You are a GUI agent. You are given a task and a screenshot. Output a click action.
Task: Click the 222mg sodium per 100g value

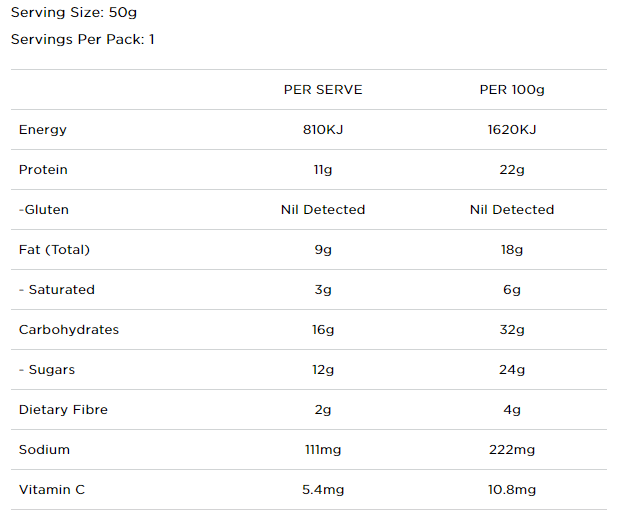(512, 450)
